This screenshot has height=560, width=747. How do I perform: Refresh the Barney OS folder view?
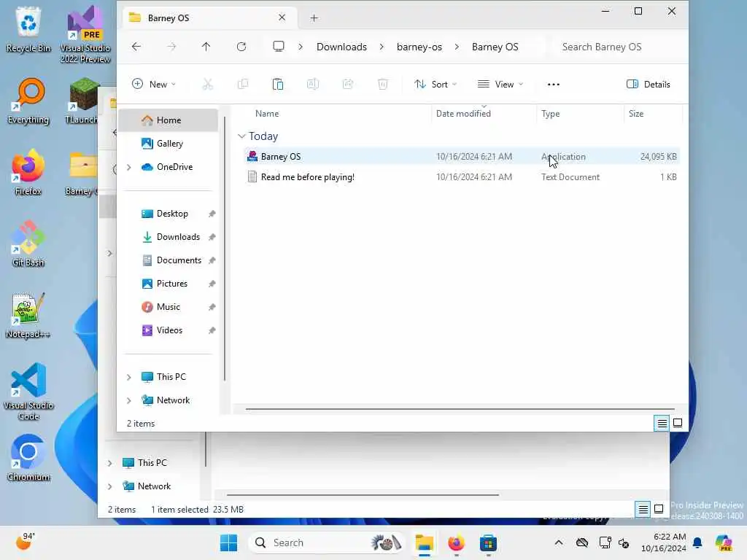coord(241,47)
